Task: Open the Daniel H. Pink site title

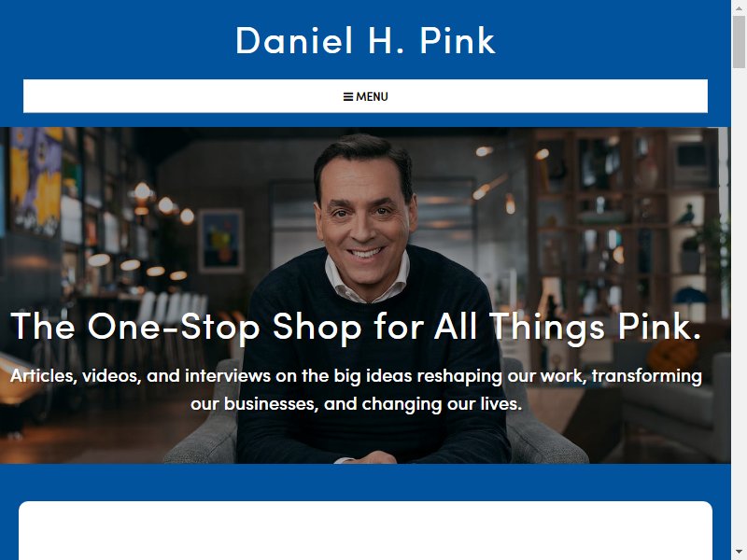Action: click(365, 40)
